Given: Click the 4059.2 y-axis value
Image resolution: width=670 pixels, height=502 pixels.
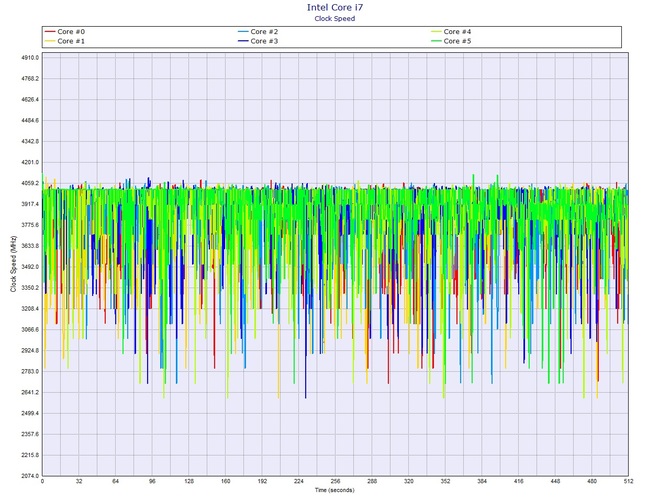Looking at the screenshot, I should point(30,183).
